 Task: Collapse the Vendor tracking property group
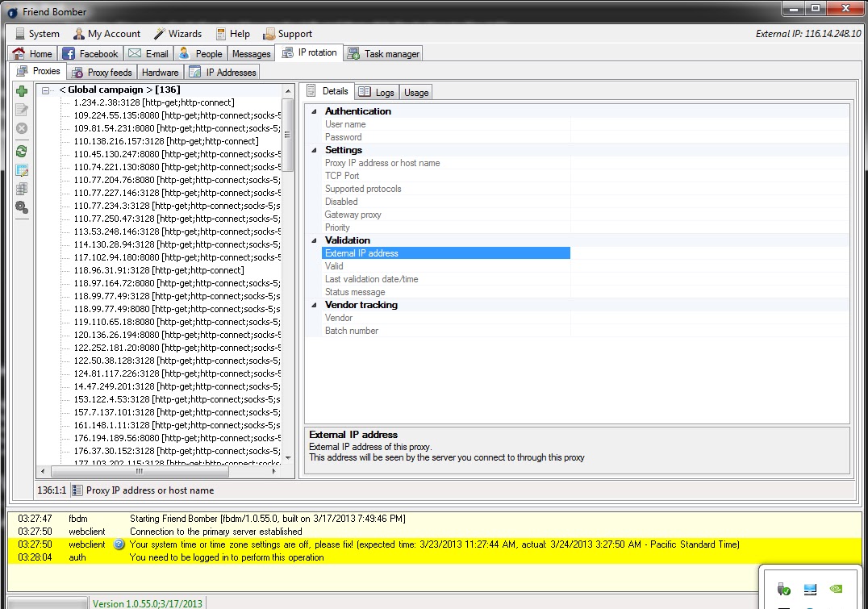[x=314, y=305]
